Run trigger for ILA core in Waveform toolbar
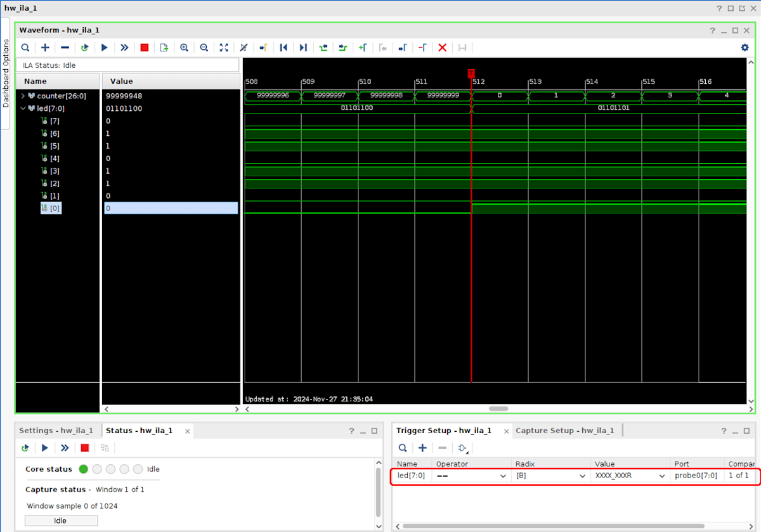The width and height of the screenshot is (761, 532). (x=105, y=48)
